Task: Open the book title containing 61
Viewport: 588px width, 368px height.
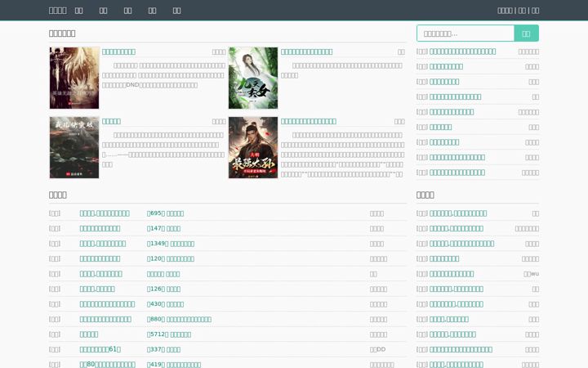Action: click(100, 349)
